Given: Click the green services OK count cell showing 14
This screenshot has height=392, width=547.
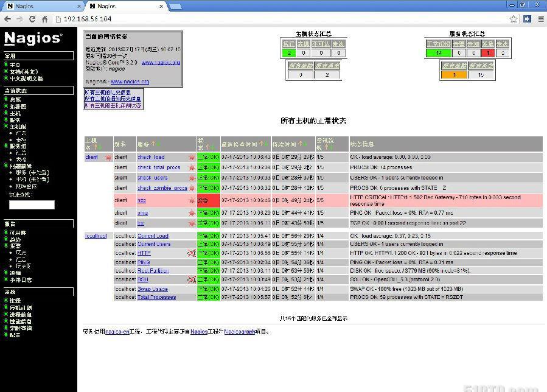Looking at the screenshot, I should (x=439, y=53).
